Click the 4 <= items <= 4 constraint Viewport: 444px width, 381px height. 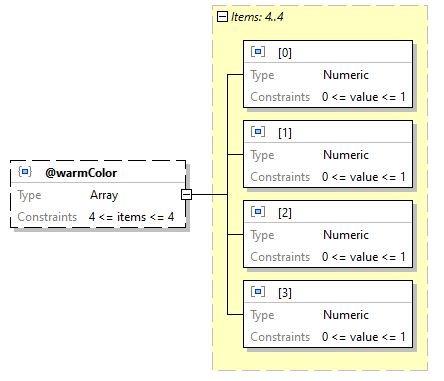(131, 217)
